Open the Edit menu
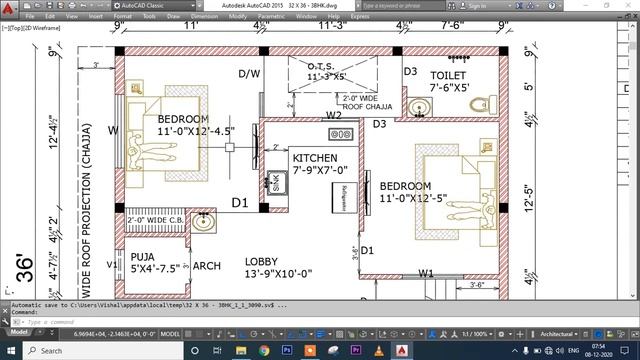The width and height of the screenshot is (640, 360). tap(50, 16)
